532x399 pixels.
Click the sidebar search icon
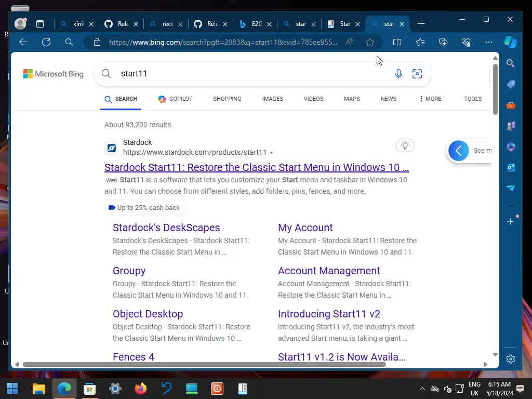coord(510,63)
